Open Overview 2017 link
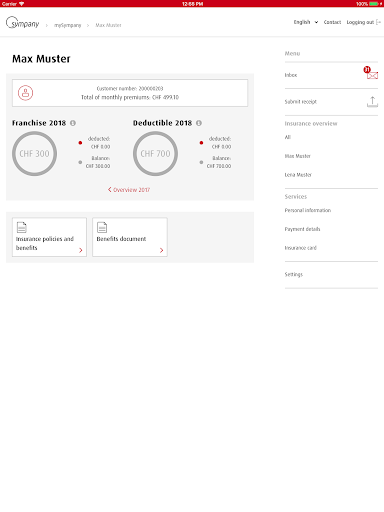Viewport: 384px width, 512px height. click(x=129, y=190)
